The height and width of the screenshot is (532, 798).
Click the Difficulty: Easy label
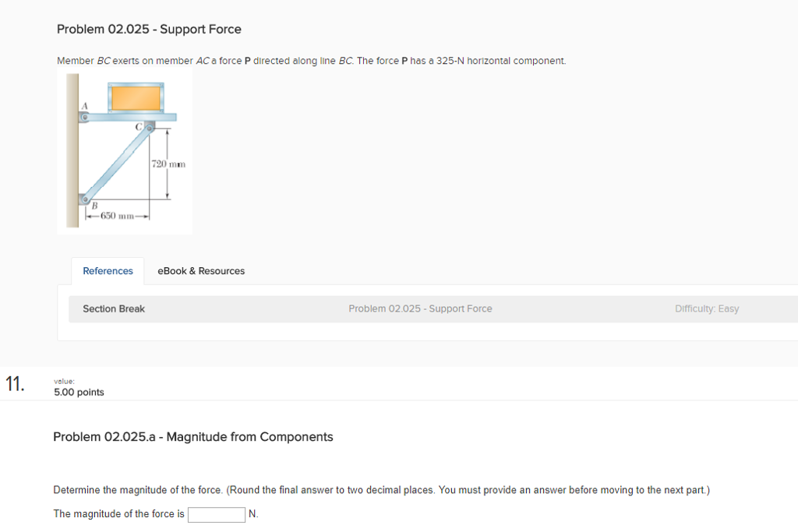click(707, 308)
